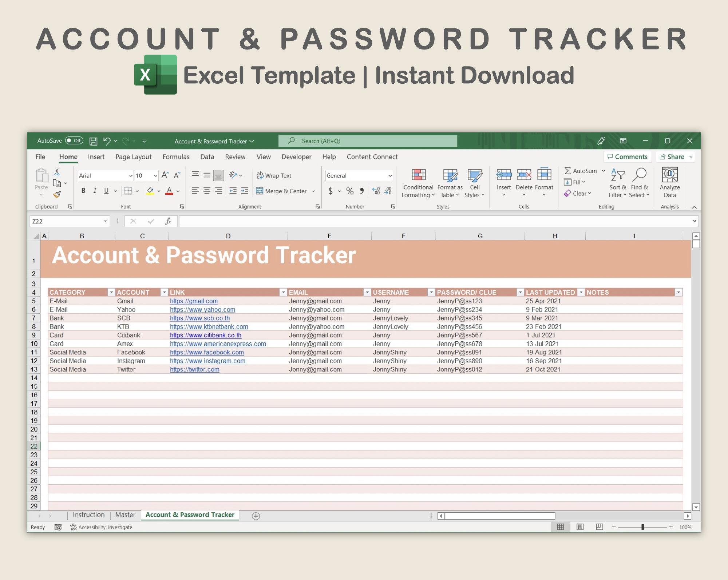Click the formula bar input
The width and height of the screenshot is (728, 580).
(x=435, y=221)
